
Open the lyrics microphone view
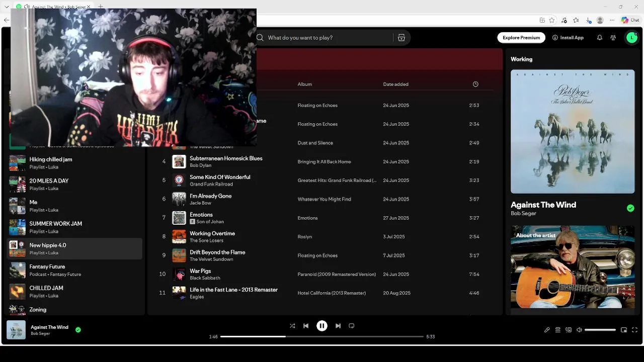pyautogui.click(x=547, y=330)
